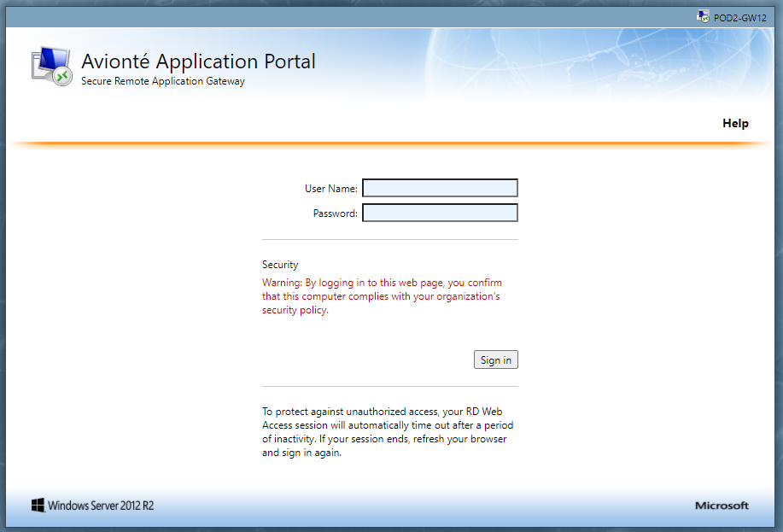The height and width of the screenshot is (532, 783).
Task: Click the remote desktop computer logo icon
Action: pyautogui.click(x=51, y=67)
